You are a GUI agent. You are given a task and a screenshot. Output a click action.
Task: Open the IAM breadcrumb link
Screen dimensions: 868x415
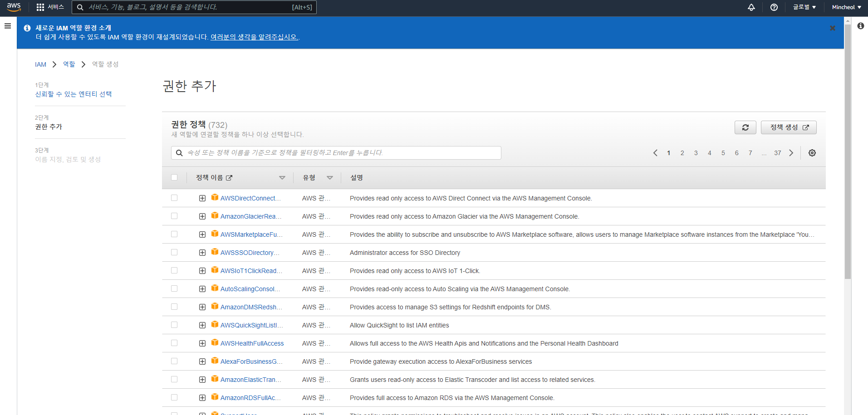point(40,64)
